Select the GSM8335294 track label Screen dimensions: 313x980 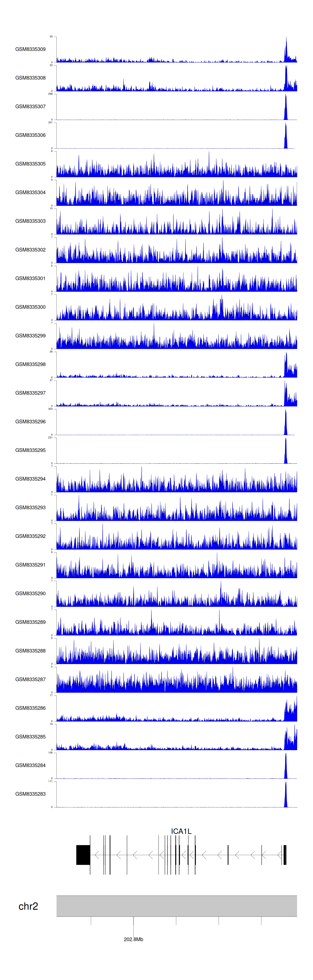(x=30, y=479)
